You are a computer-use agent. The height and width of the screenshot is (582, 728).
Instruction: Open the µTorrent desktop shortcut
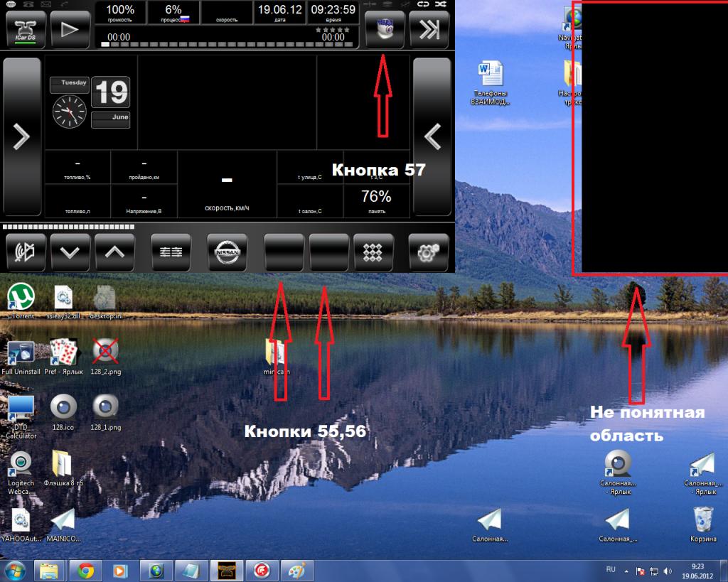(x=21, y=301)
